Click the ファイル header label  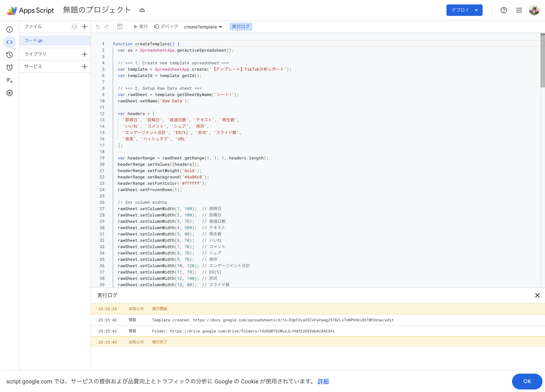point(33,27)
